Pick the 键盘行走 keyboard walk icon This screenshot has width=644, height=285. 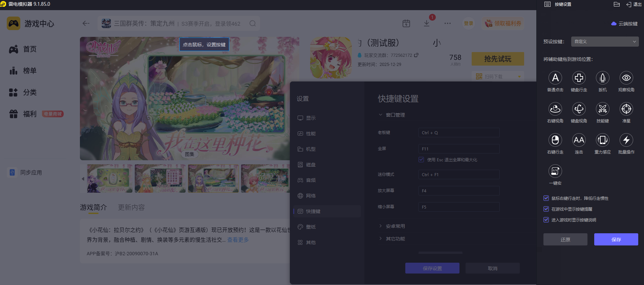point(579,78)
